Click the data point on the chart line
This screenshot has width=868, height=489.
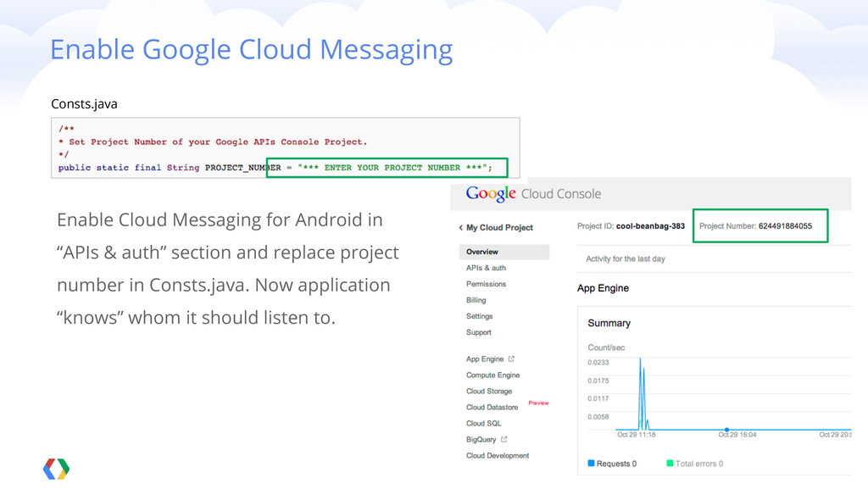(726, 430)
